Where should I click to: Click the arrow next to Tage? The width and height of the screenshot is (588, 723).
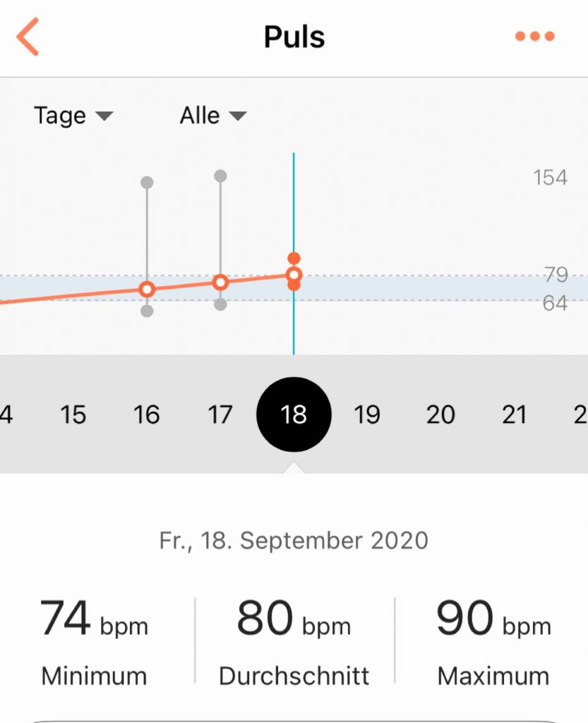pyautogui.click(x=104, y=116)
